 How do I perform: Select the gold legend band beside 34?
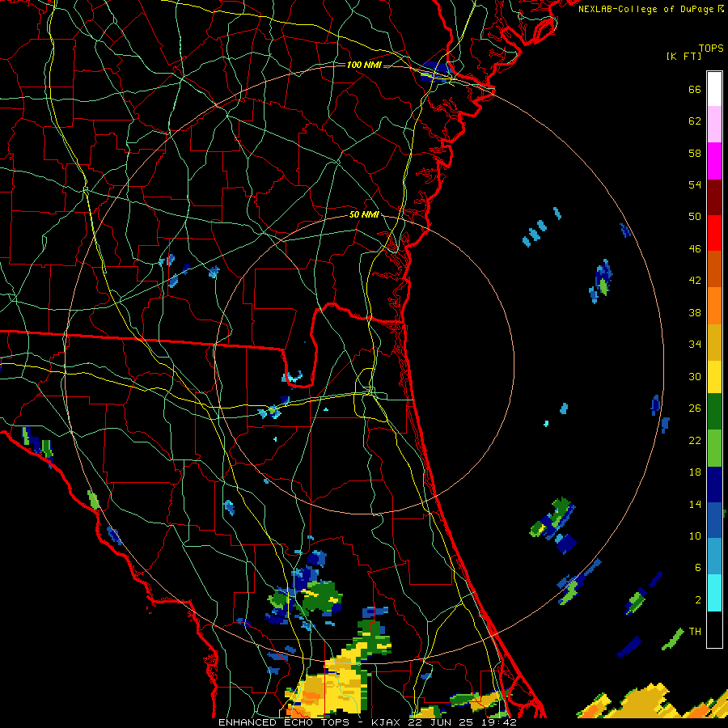pos(714,341)
